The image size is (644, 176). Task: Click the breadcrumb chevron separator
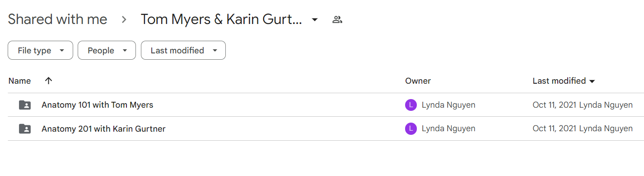tap(124, 19)
